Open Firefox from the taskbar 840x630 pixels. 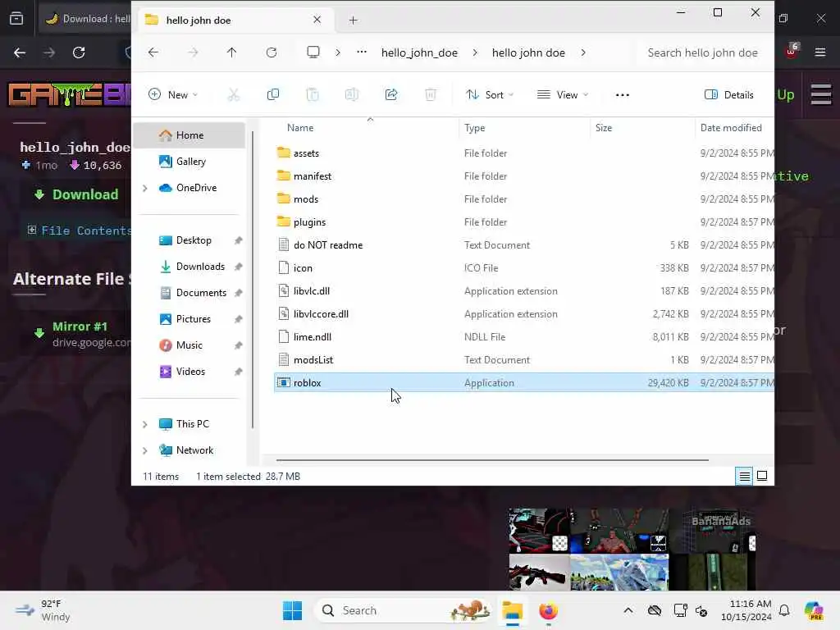click(548, 610)
